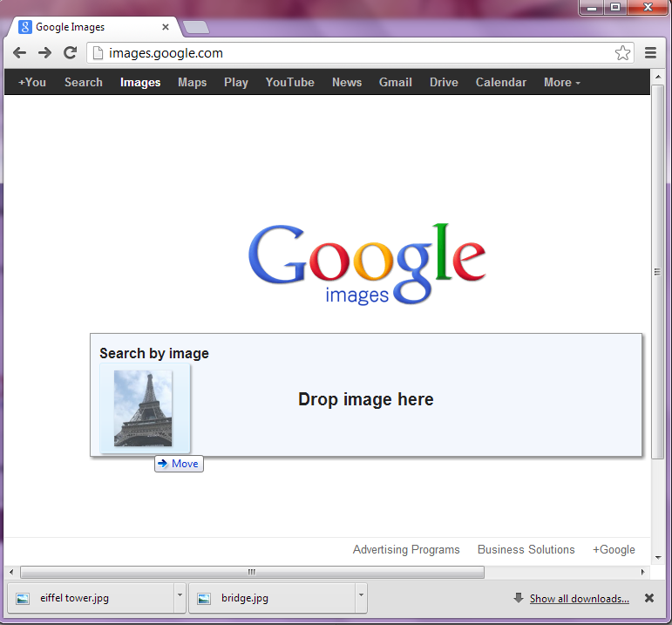Click the vertical scrollbar down arrow
The width and height of the screenshot is (672, 625).
click(658, 558)
